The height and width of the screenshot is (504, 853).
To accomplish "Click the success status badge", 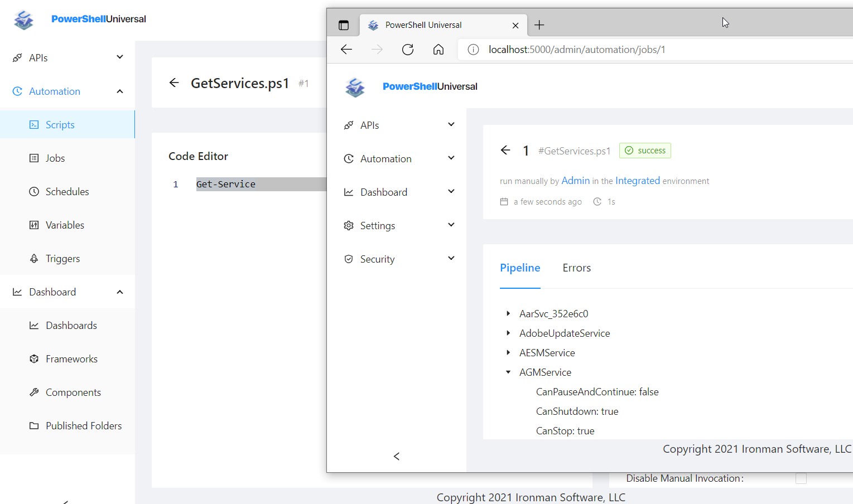I will pos(645,150).
